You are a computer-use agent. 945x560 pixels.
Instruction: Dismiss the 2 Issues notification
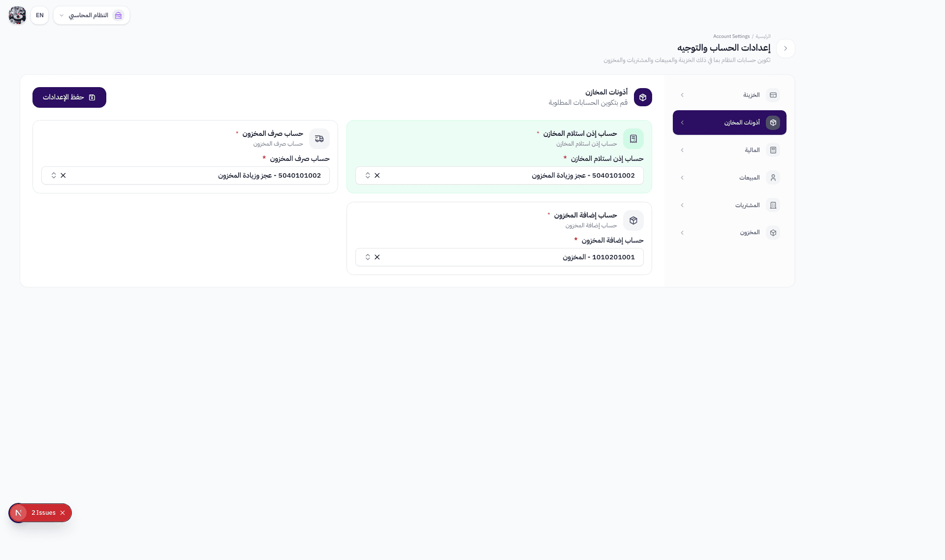click(x=63, y=513)
